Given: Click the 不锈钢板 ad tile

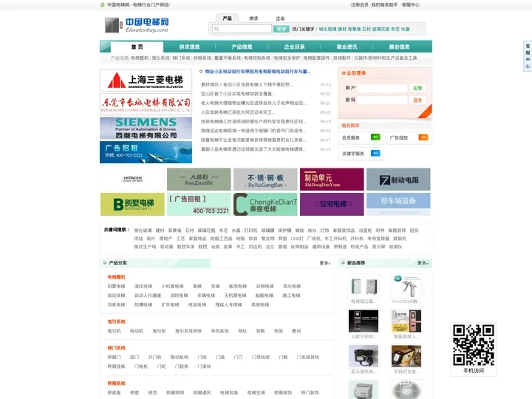Looking at the screenshot, I should (265, 179).
